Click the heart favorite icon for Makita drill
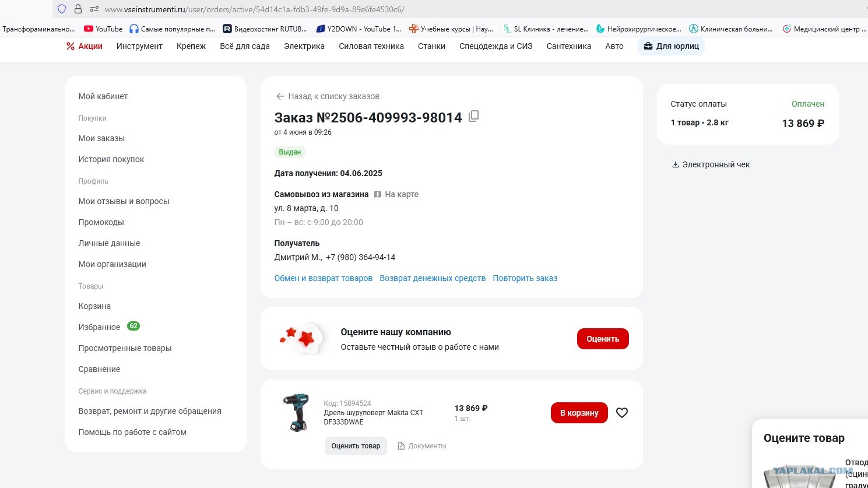 622,413
